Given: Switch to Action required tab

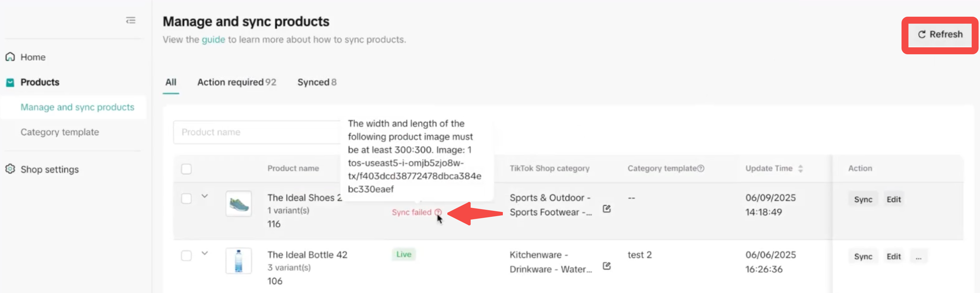Looking at the screenshot, I should click(x=236, y=82).
